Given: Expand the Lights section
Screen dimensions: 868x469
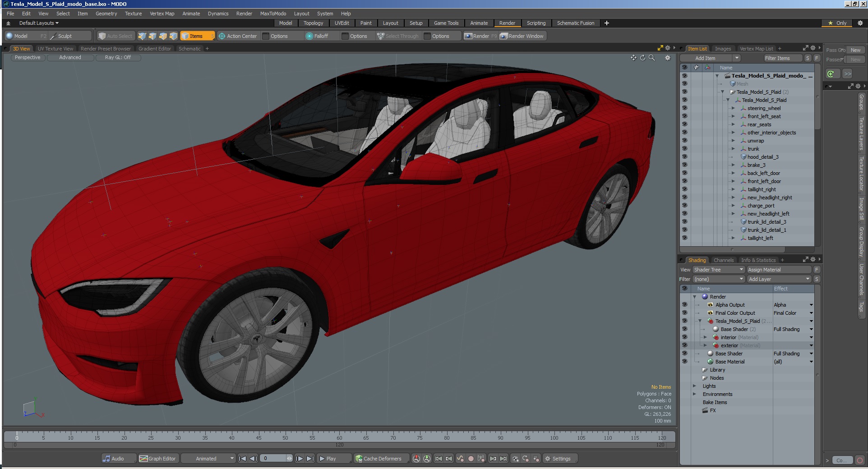Looking at the screenshot, I should point(695,386).
